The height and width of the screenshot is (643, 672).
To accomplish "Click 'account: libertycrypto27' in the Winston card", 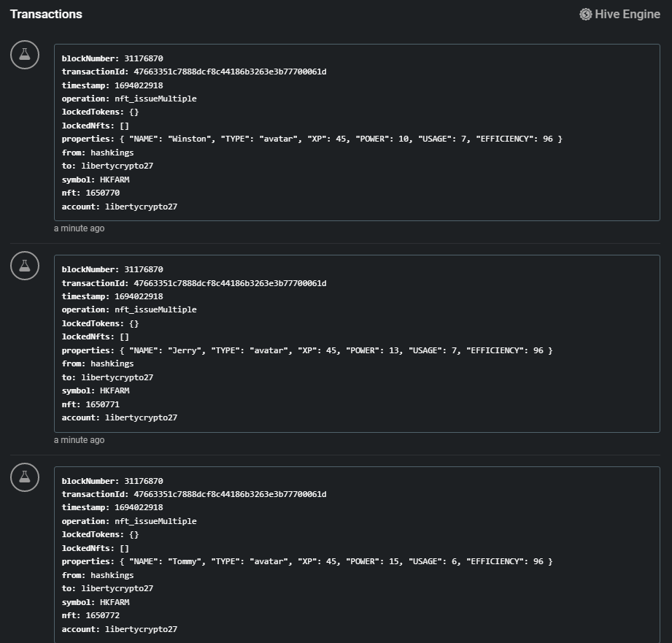I will tap(120, 207).
